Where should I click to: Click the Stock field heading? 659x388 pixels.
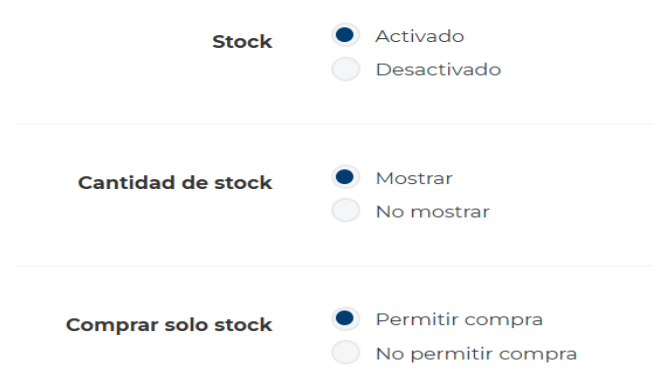click(242, 42)
